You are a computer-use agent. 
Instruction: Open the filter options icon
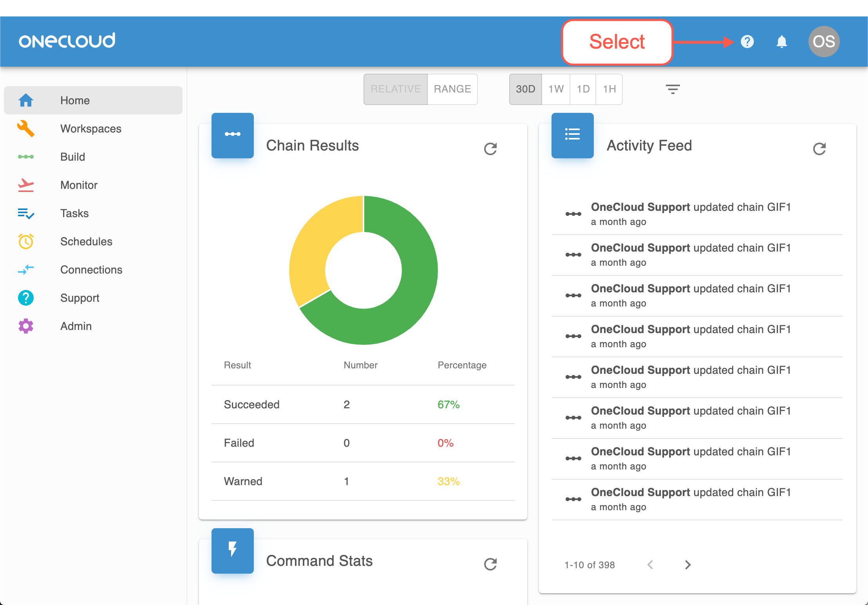click(673, 89)
